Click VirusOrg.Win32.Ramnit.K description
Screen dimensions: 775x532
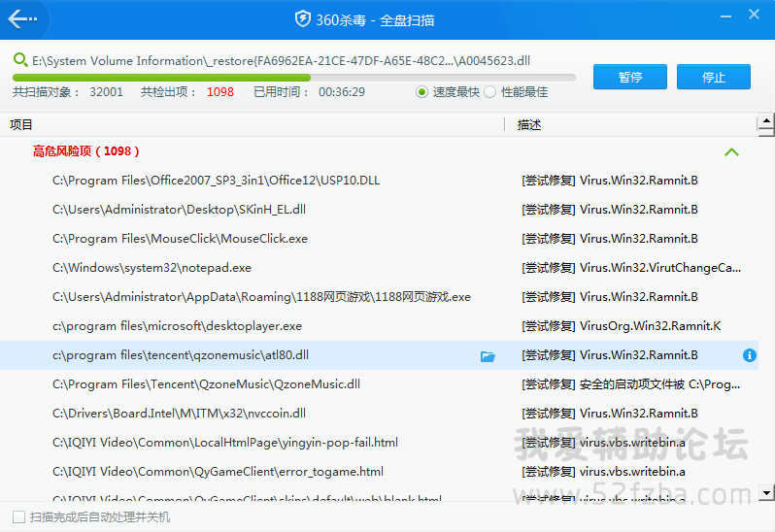[622, 326]
